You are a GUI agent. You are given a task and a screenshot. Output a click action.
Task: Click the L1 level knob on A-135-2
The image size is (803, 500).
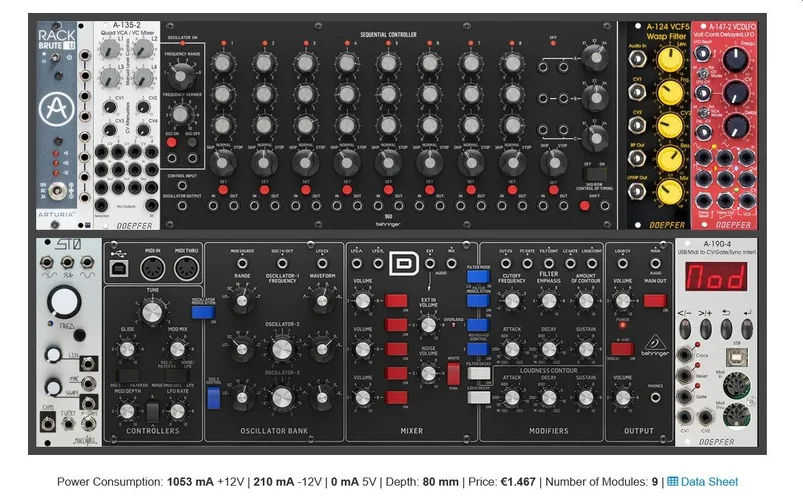coord(110,49)
